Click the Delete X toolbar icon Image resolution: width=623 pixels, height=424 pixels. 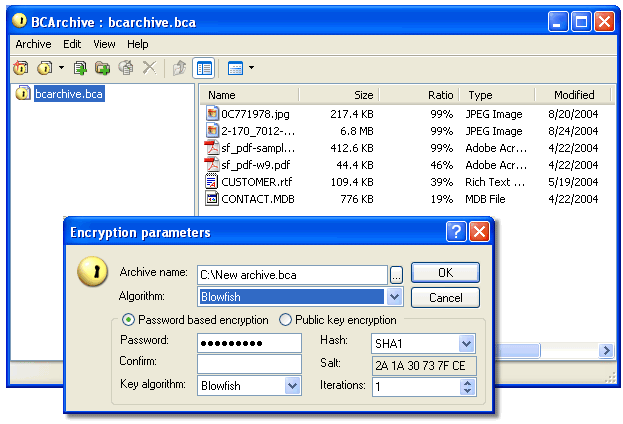coord(150,68)
